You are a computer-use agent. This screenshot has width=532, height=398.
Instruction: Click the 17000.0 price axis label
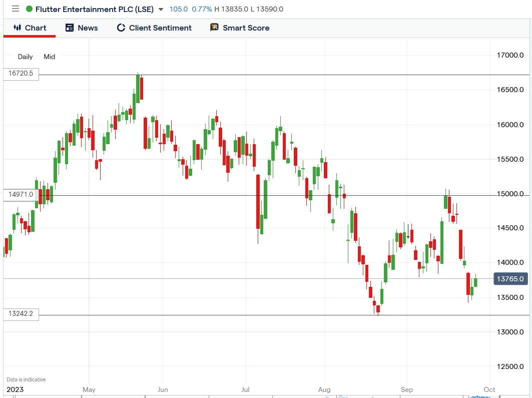(x=510, y=55)
